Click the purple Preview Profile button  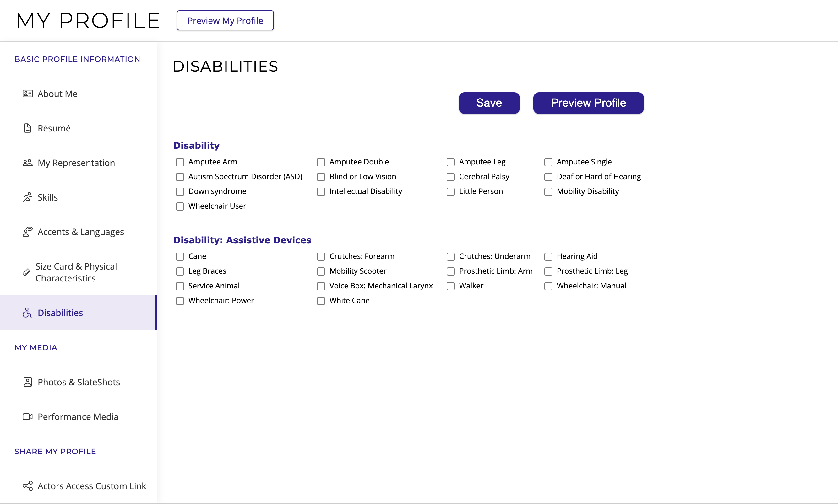[x=588, y=103]
